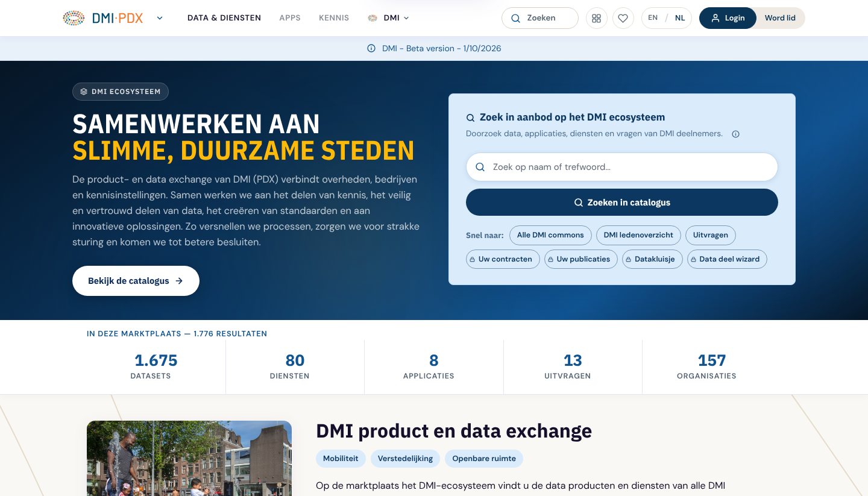868x496 pixels.
Task: Click the Login button
Action: pos(728,18)
